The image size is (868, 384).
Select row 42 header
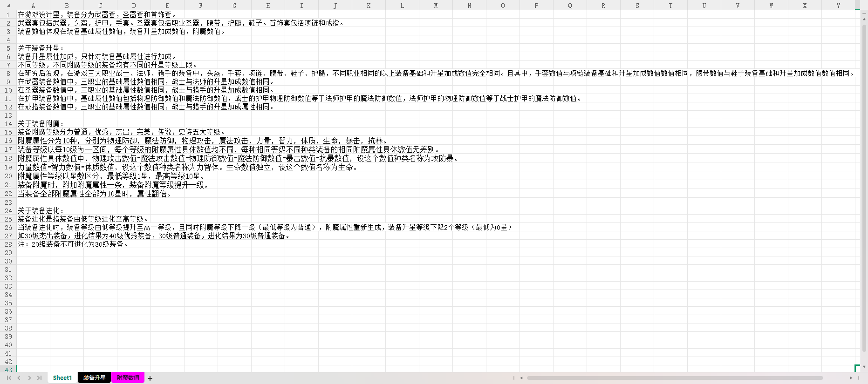point(8,362)
